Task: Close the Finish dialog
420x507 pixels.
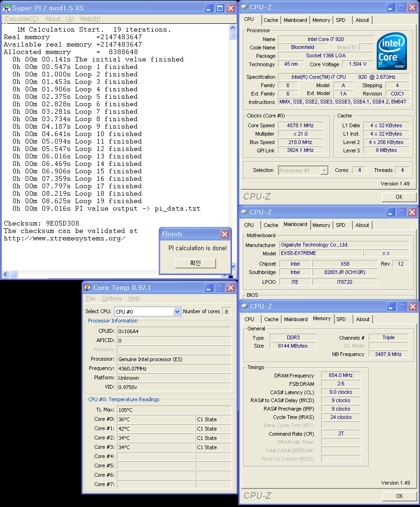Action: [x=224, y=234]
